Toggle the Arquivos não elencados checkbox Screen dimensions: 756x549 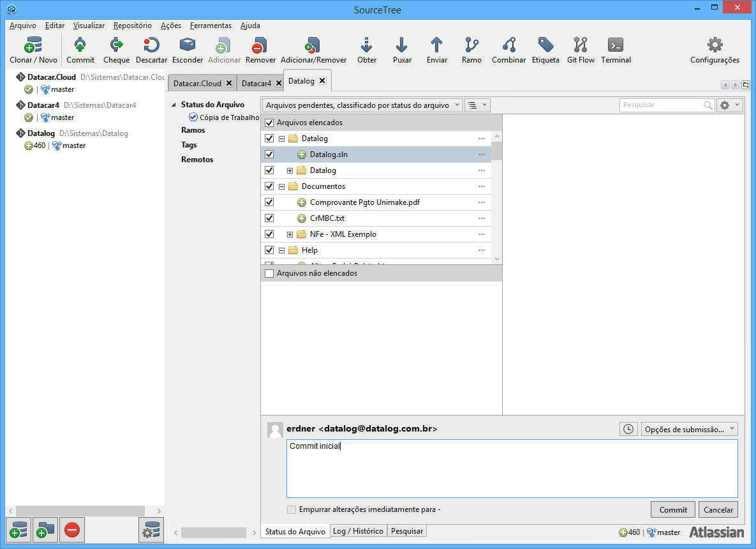[269, 273]
